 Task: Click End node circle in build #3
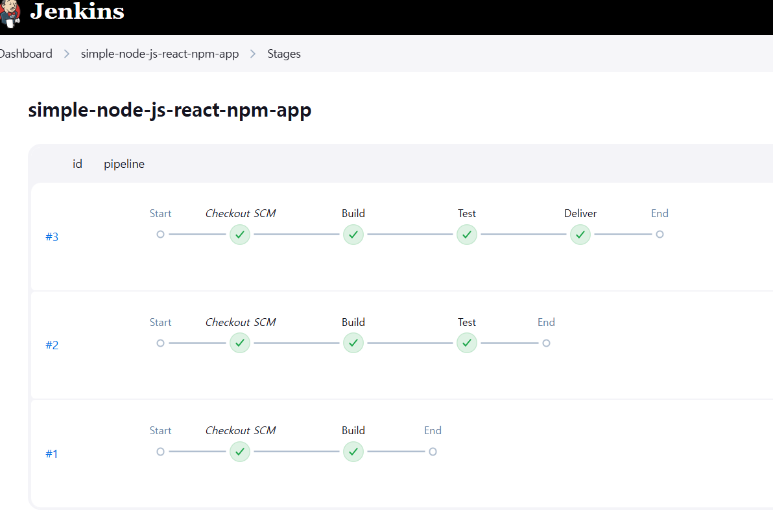(660, 235)
